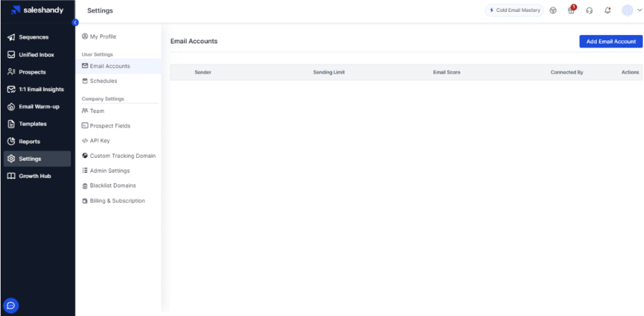This screenshot has height=316, width=644.
Task: Open the chat support bubble
Action: pos(11,306)
